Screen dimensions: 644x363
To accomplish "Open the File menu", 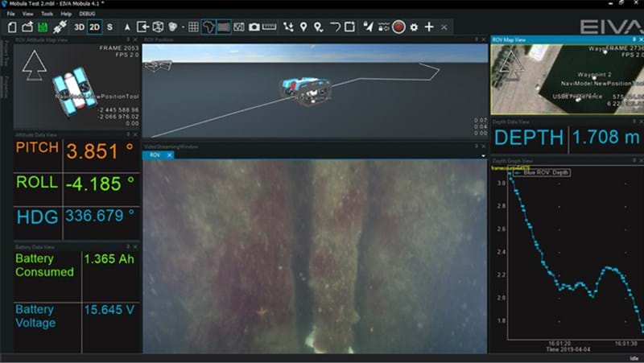I will [x=10, y=14].
